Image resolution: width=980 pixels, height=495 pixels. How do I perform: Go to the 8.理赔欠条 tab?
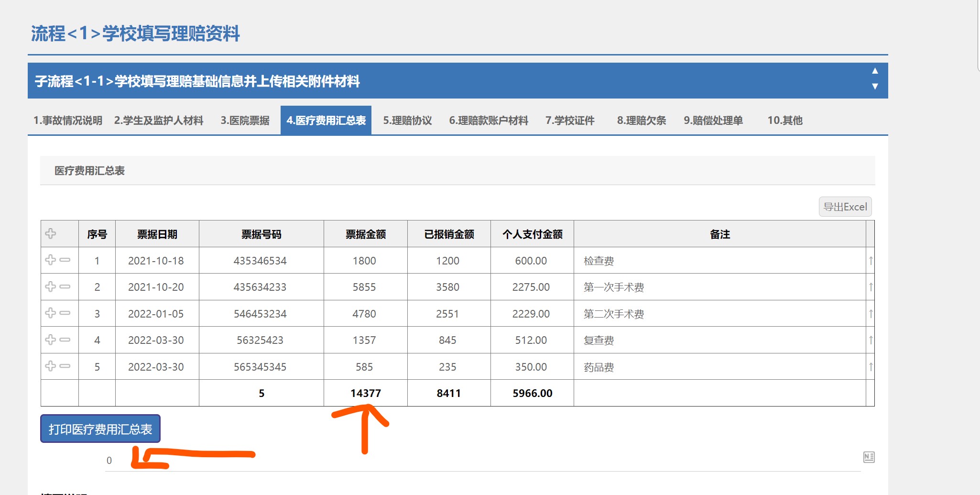click(x=642, y=121)
